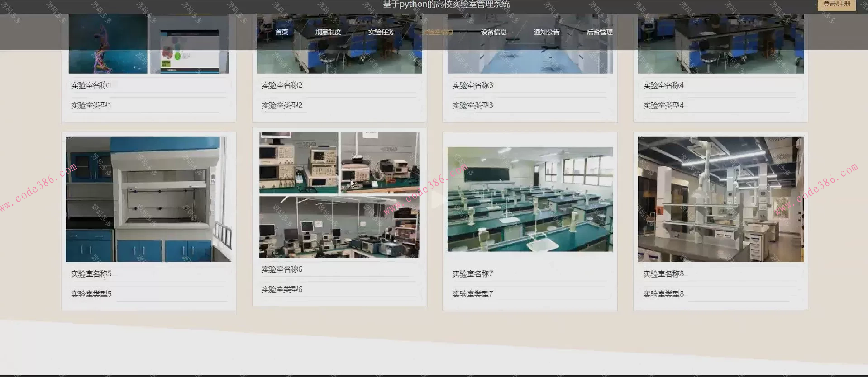Viewport: 868px width, 377px height.
Task: Select the 实验室信息 navigation tab
Action: [x=437, y=32]
